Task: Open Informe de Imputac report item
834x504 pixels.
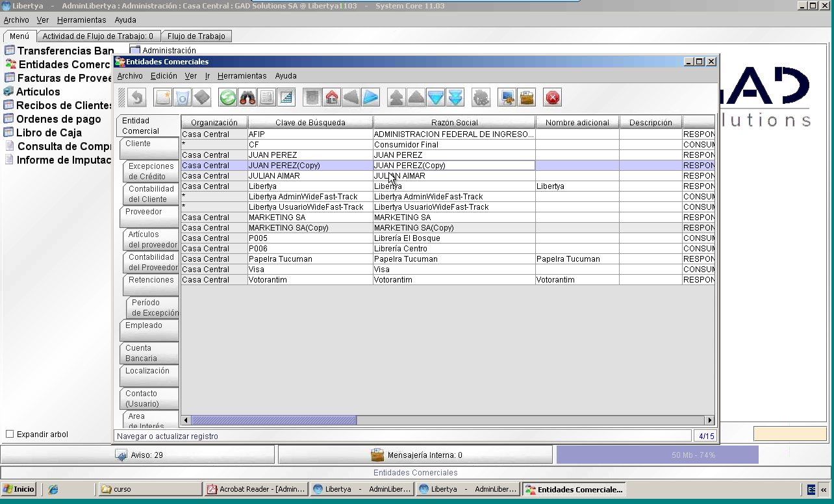Action: (59, 160)
